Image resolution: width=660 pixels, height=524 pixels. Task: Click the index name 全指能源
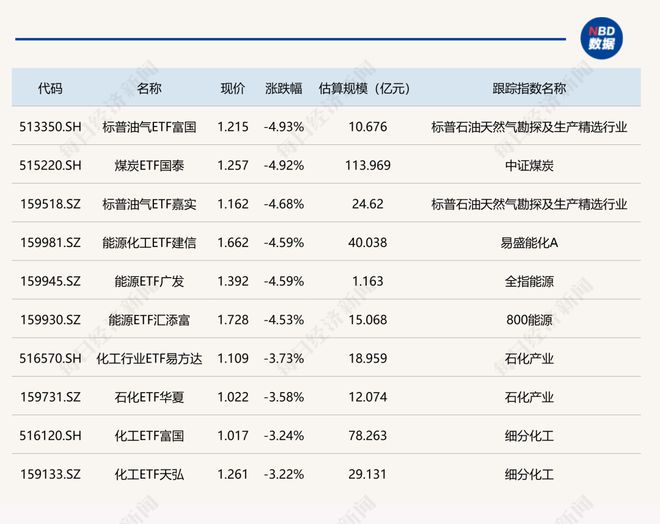click(529, 281)
